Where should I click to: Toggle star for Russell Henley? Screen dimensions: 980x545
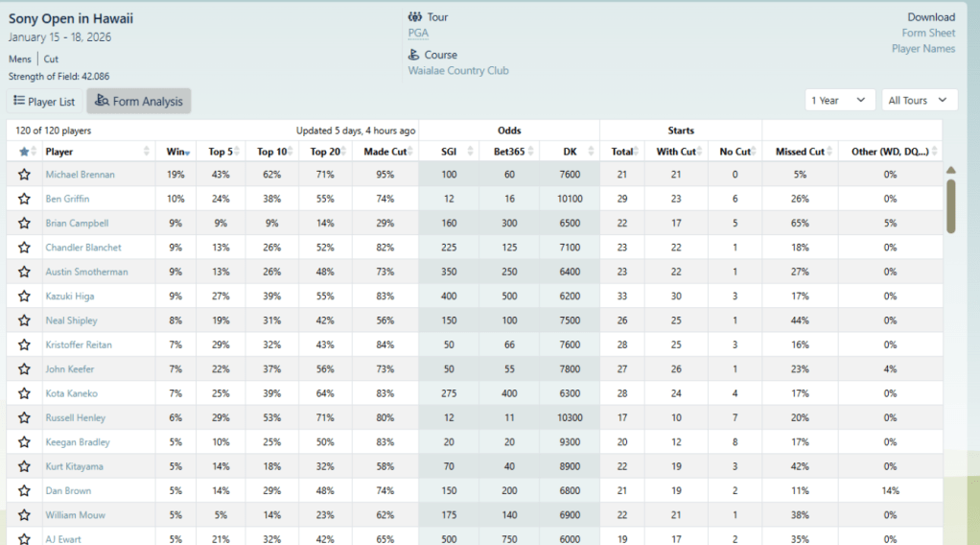click(x=24, y=418)
